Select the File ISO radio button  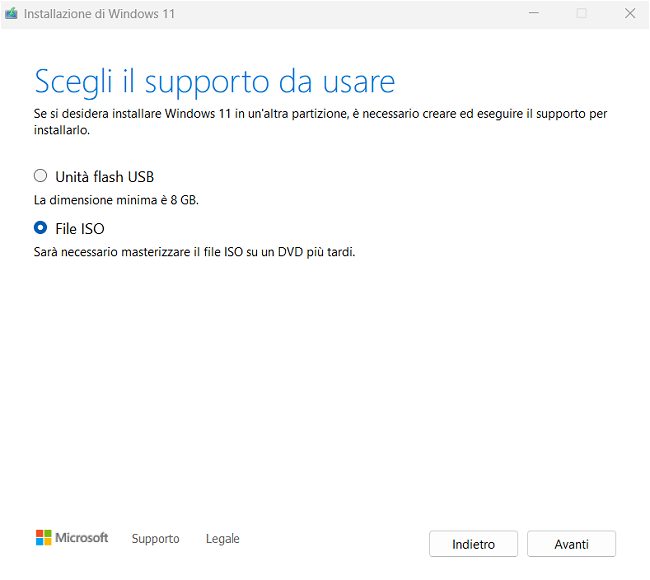41,228
